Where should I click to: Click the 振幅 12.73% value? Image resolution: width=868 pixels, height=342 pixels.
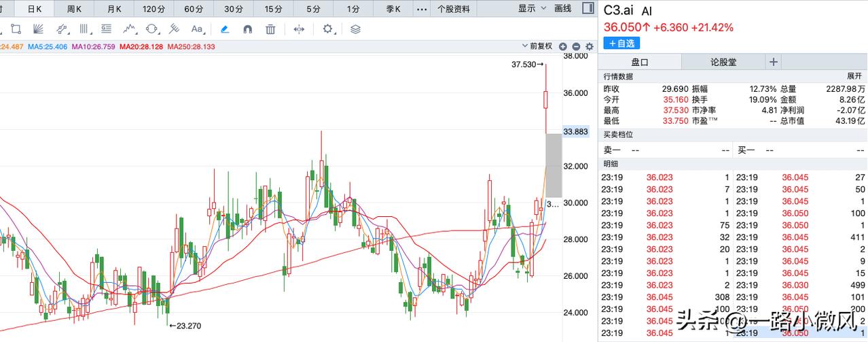click(763, 89)
